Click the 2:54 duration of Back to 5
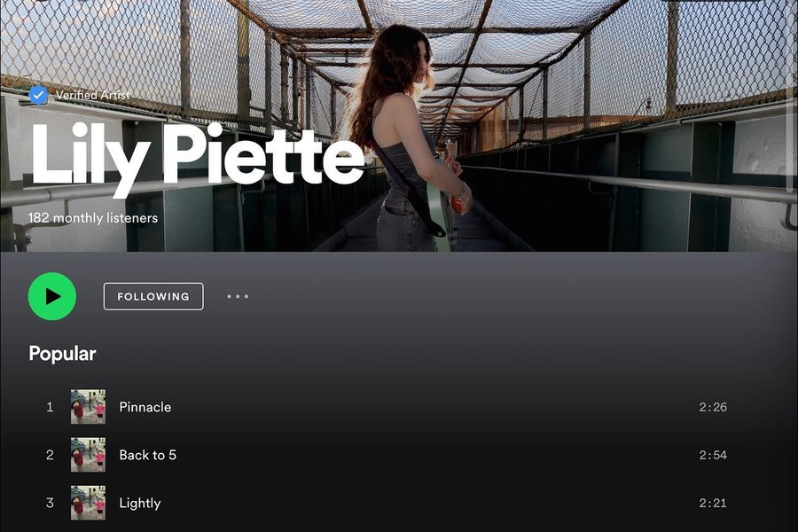Screen dimensions: 798x532 click(713, 455)
